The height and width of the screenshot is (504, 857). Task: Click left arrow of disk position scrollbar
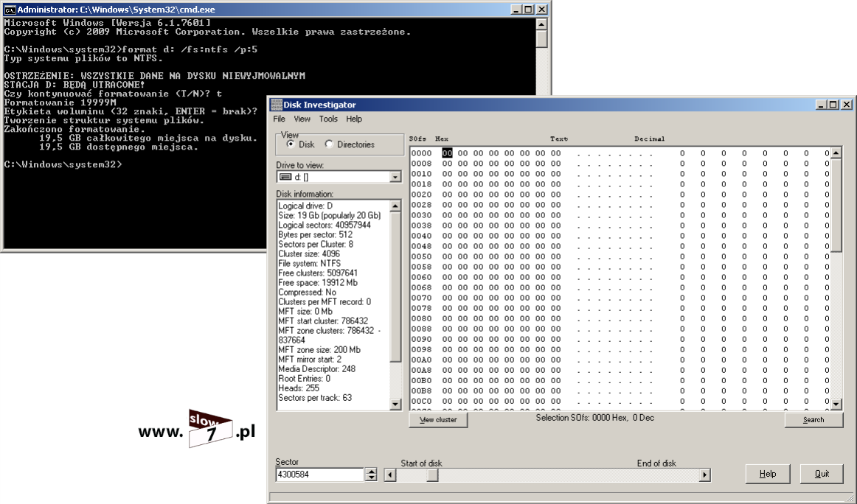coord(389,475)
